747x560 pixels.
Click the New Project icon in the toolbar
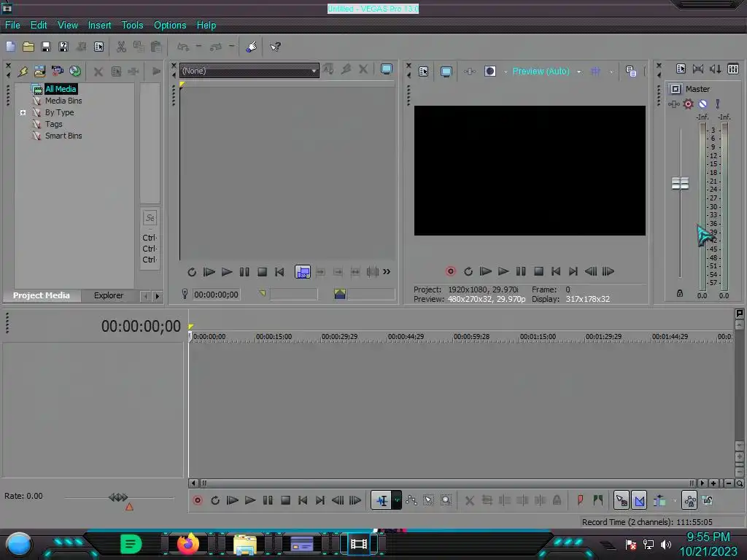[10, 46]
